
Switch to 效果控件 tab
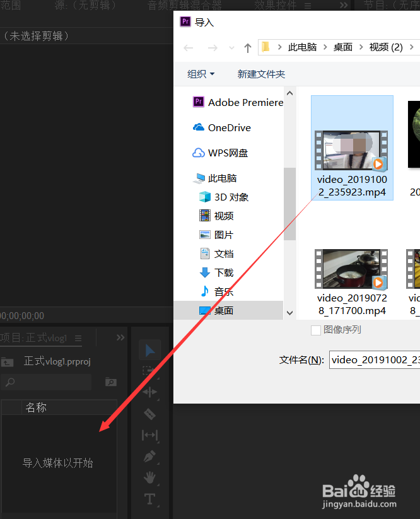pos(276,5)
